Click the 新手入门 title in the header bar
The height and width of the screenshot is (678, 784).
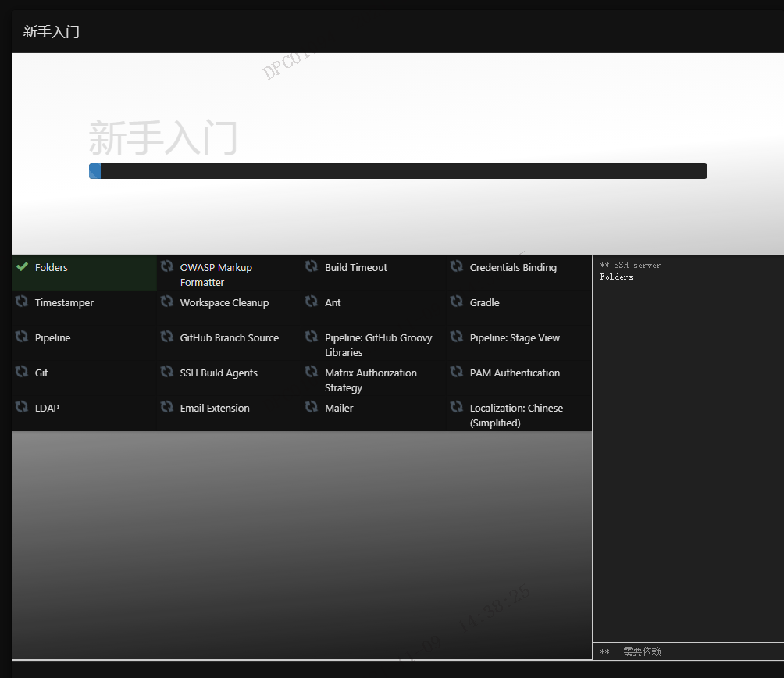[51, 31]
